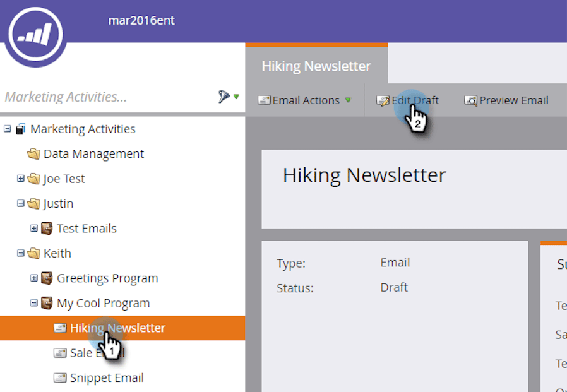Expand the Greetings Program node

point(33,278)
